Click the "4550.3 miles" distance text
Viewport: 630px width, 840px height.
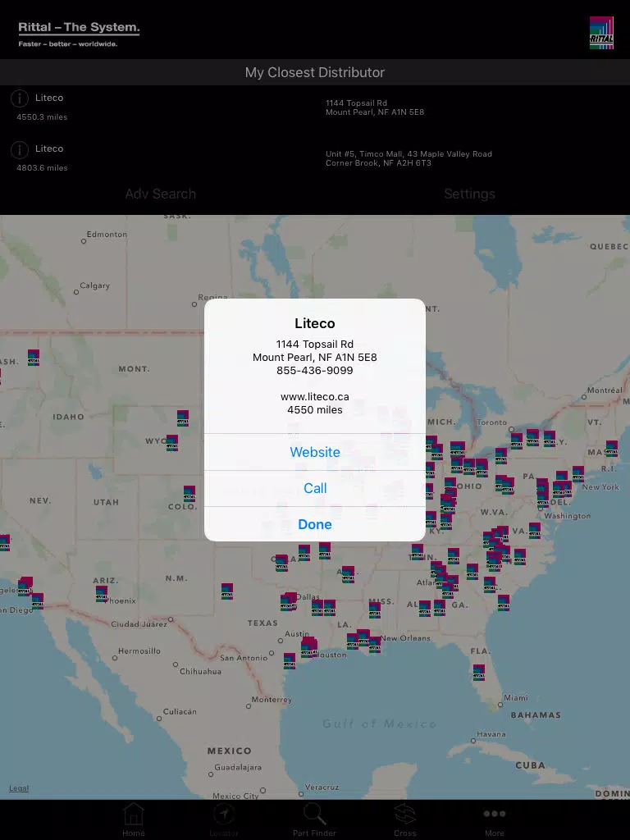42,116
